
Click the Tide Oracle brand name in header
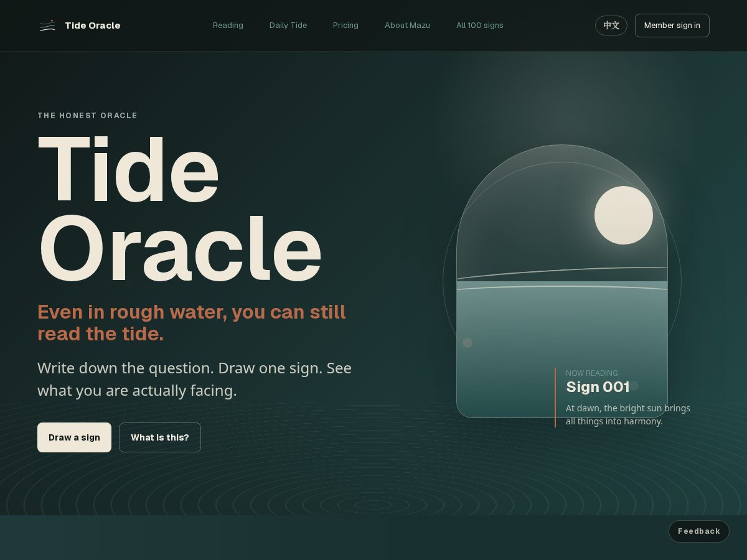pos(93,26)
